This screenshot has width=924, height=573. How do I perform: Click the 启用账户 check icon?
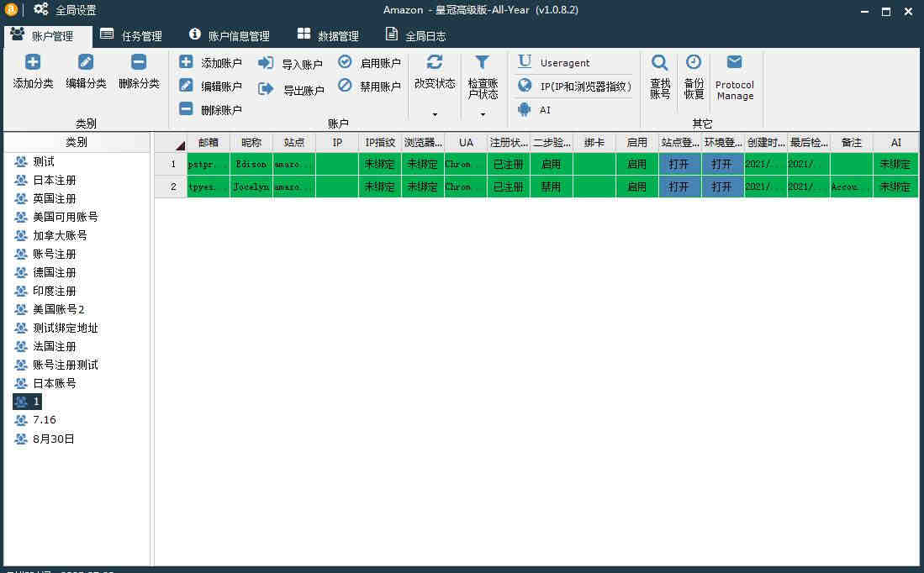(x=346, y=62)
